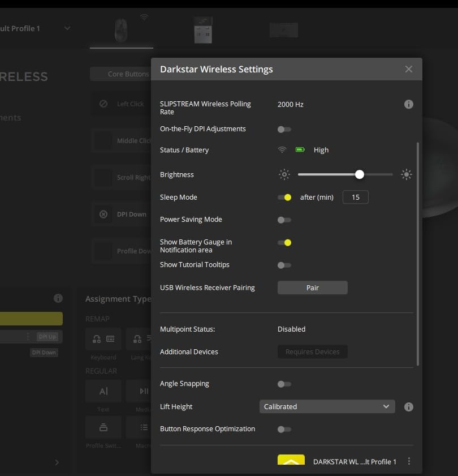The width and height of the screenshot is (458, 476).
Task: Choose the Media assignment type icon
Action: 139,391
